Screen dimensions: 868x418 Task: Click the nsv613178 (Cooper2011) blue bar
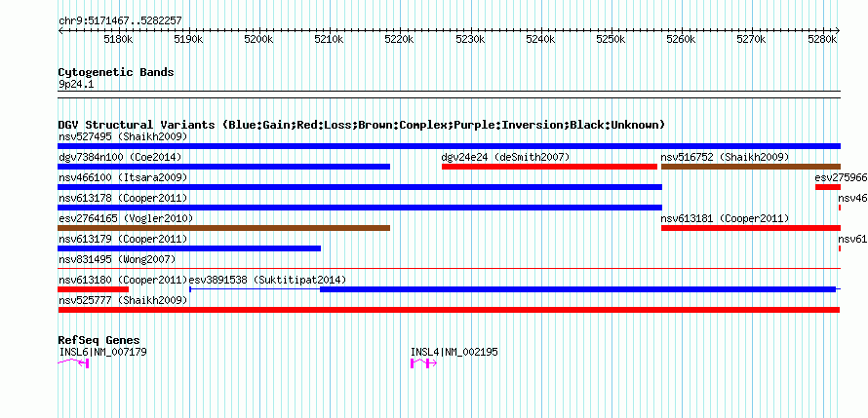tap(360, 208)
